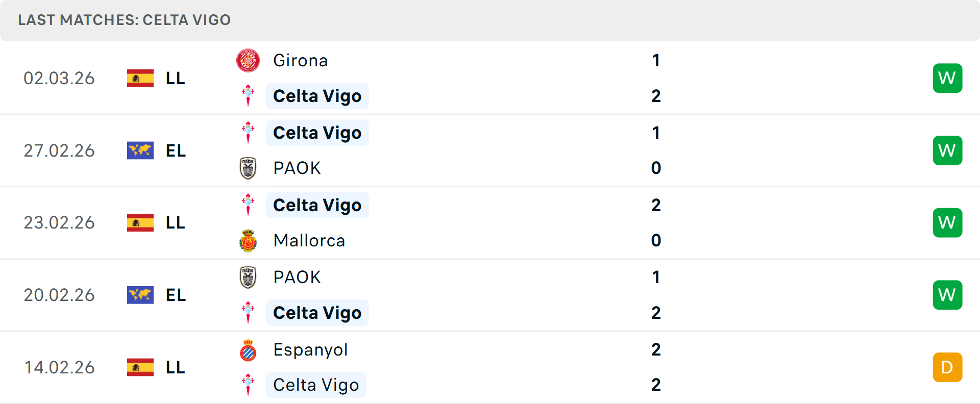Click the PAOK crest from the 20.02.26 match
Screen dimensions: 980x404
[x=248, y=277]
